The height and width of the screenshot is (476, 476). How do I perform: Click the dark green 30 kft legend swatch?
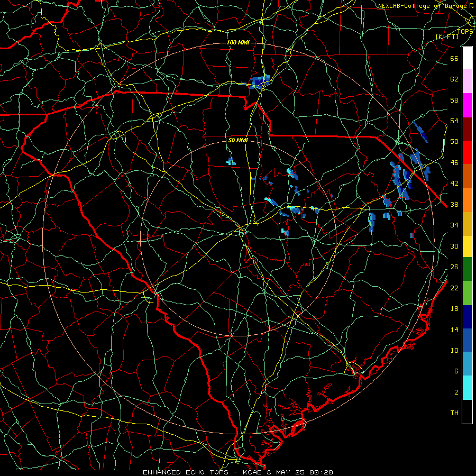click(x=467, y=269)
